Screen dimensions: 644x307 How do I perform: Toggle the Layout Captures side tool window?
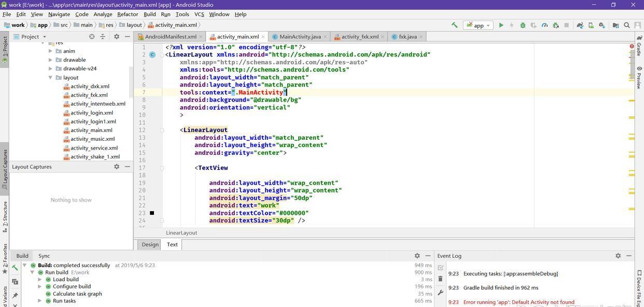click(5, 168)
